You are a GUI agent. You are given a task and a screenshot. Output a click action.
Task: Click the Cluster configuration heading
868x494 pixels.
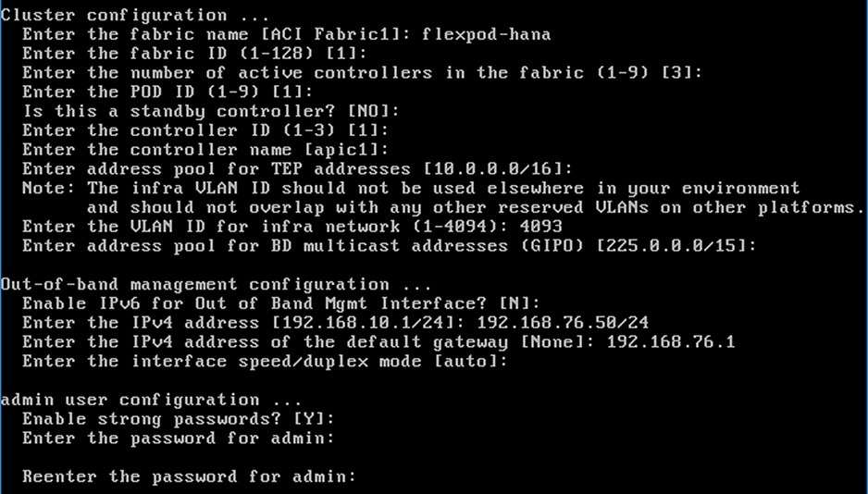pos(114,15)
